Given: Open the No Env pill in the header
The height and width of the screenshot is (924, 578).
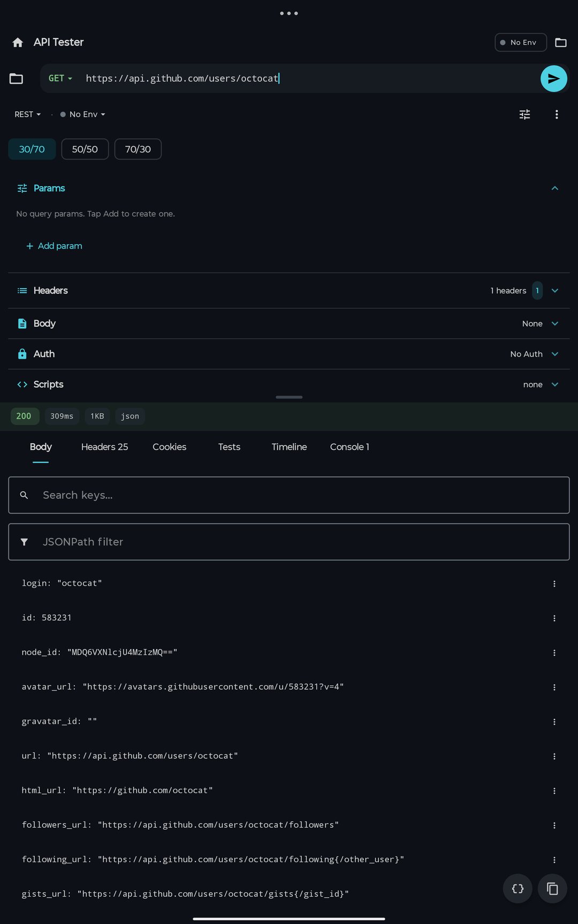Looking at the screenshot, I should tap(521, 42).
